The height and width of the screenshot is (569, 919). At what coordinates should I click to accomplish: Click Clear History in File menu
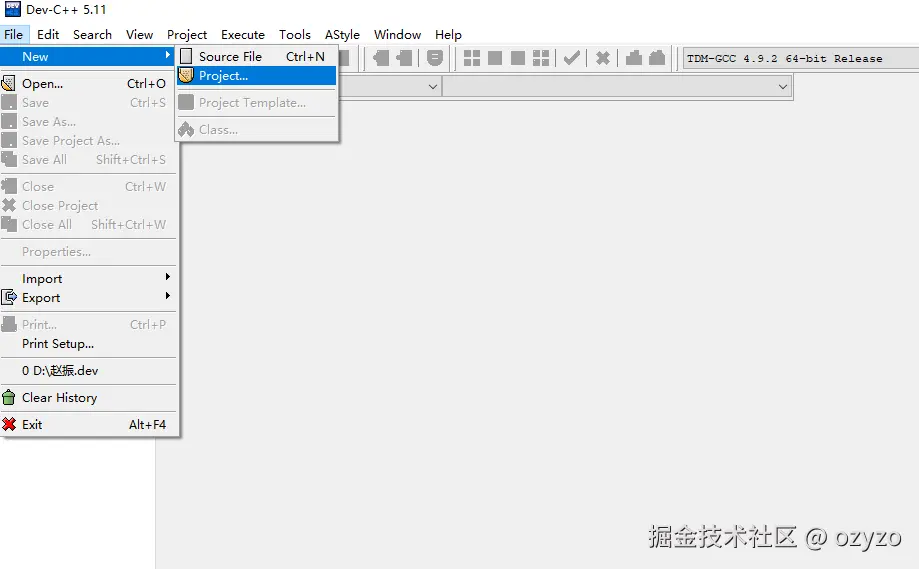[88, 398]
